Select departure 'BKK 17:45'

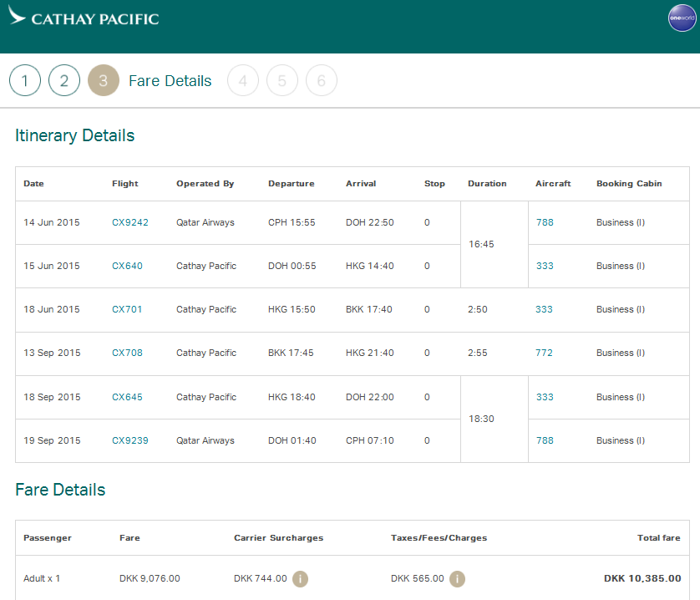[x=291, y=353]
